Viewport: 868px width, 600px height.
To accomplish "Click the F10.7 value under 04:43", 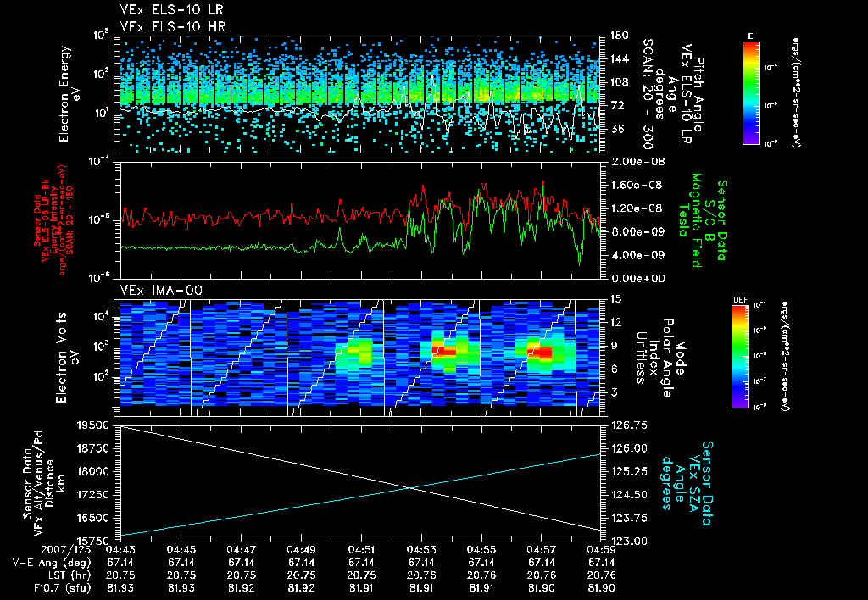I will (120, 588).
